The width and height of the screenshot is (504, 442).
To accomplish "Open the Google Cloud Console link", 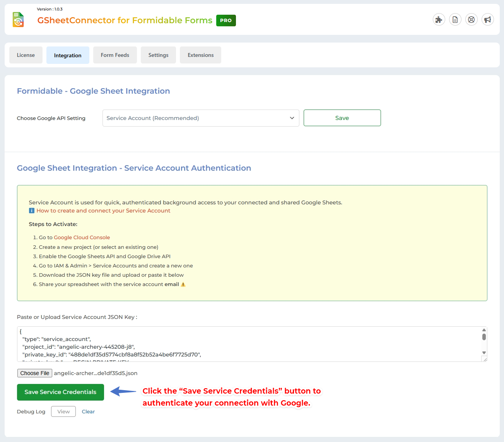I will [82, 237].
